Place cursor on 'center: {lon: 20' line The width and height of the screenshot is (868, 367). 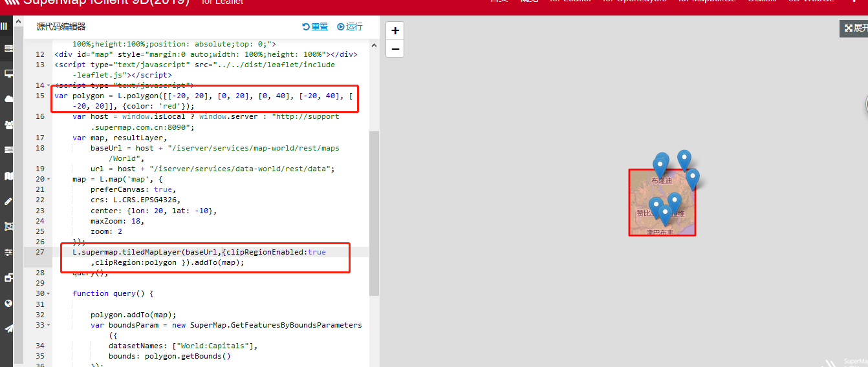pos(153,211)
